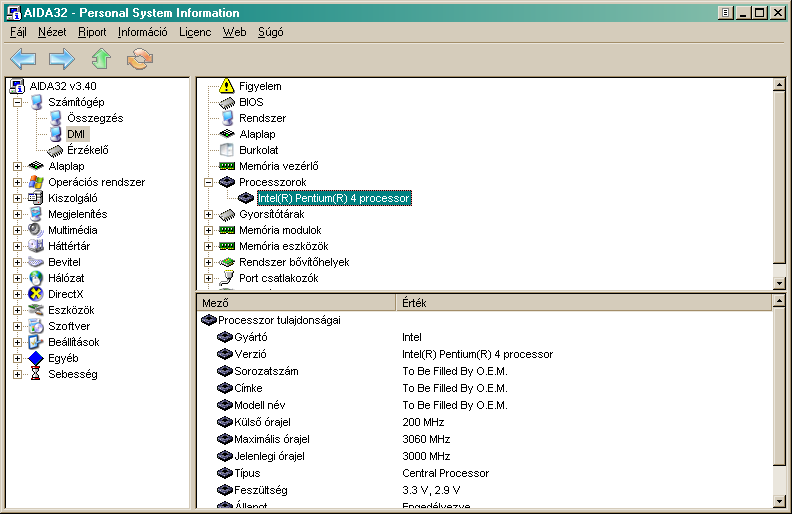Click up arrow of DMI list scrollbar

(779, 85)
